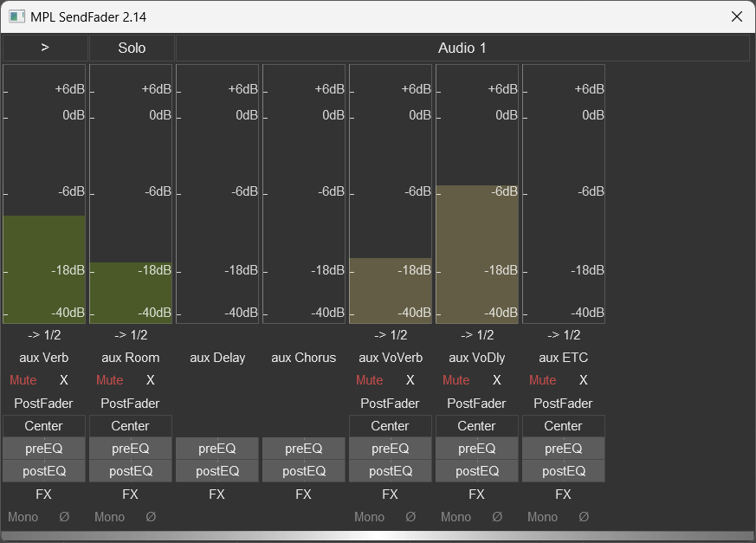Screen dimensions: 756x543
Task: Enable Solo in the header bar
Action: pyautogui.click(x=132, y=48)
